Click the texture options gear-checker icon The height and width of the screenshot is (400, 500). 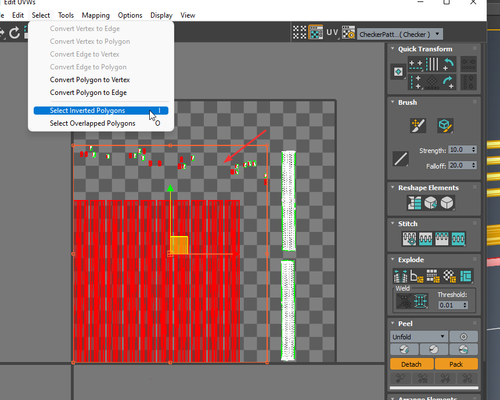coord(348,33)
